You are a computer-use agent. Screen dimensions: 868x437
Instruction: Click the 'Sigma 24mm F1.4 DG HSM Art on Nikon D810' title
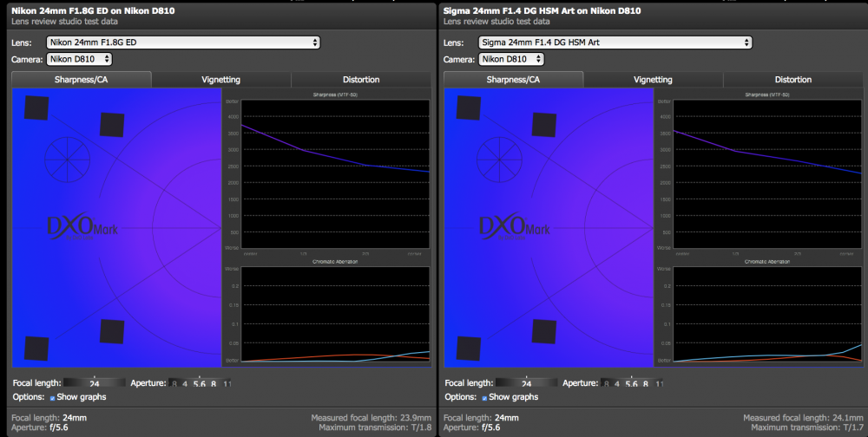542,10
